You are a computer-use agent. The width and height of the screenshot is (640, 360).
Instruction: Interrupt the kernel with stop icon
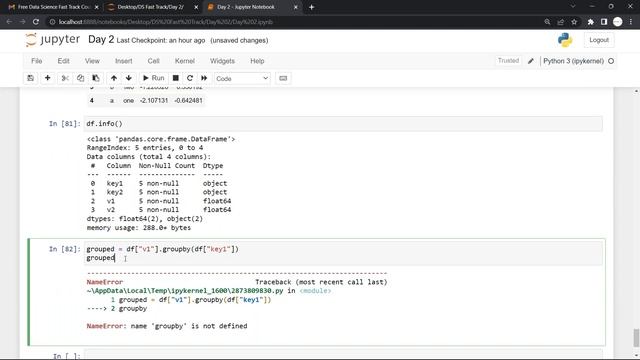(176, 78)
